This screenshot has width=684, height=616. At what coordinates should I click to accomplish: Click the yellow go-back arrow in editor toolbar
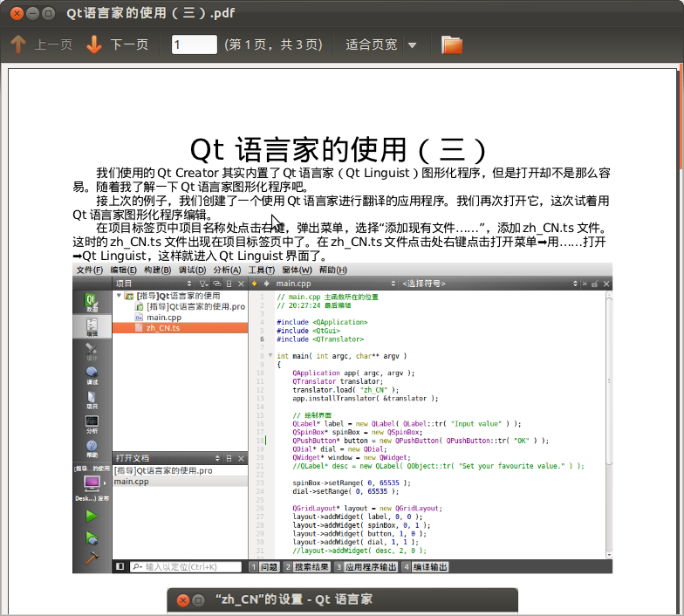click(255, 284)
